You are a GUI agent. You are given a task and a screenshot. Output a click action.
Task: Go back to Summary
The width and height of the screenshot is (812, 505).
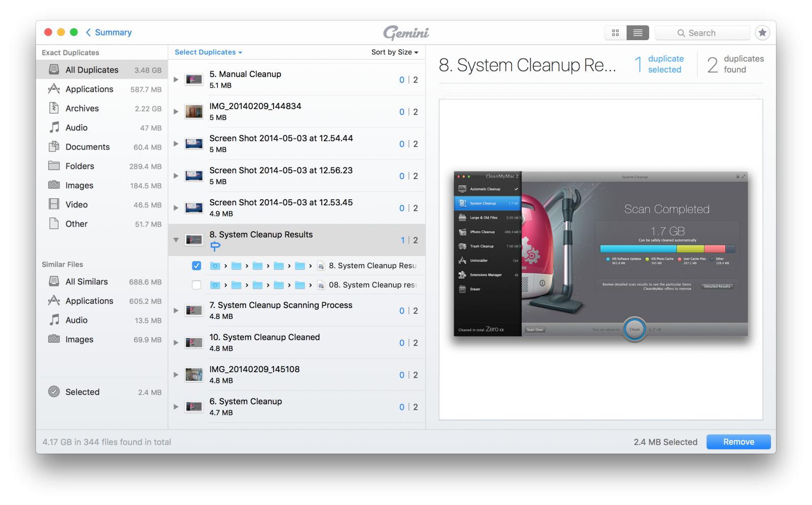[109, 32]
